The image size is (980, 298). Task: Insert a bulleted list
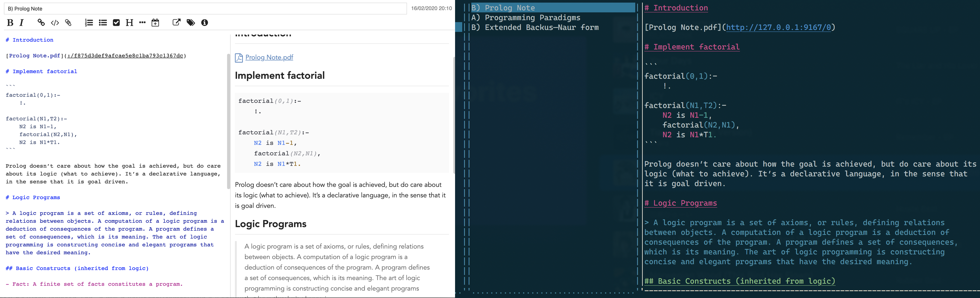103,23
